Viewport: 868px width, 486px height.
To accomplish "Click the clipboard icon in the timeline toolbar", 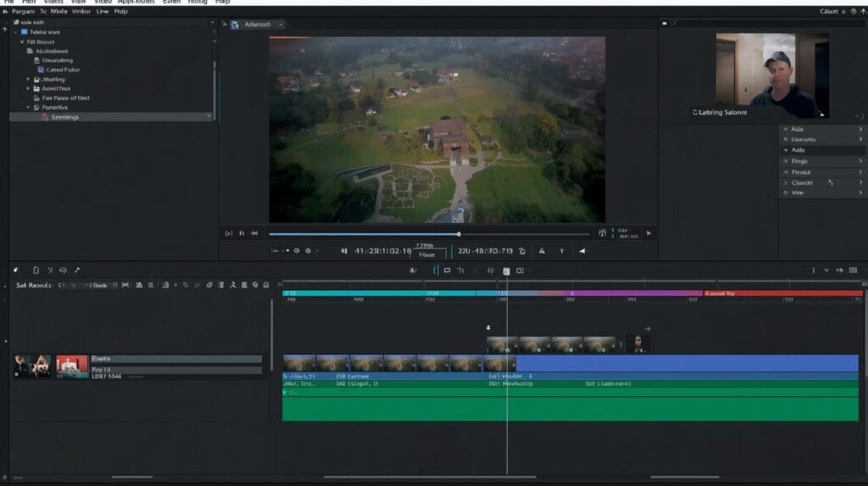I will tap(36, 270).
